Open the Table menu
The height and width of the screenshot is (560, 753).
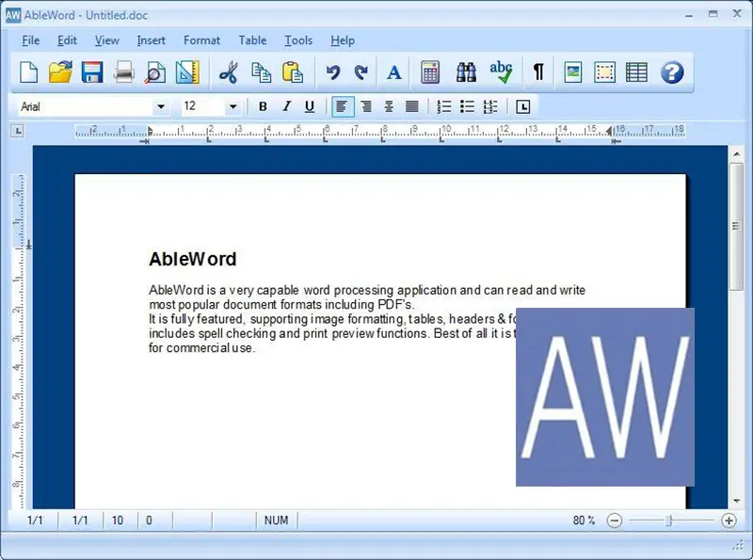click(252, 40)
